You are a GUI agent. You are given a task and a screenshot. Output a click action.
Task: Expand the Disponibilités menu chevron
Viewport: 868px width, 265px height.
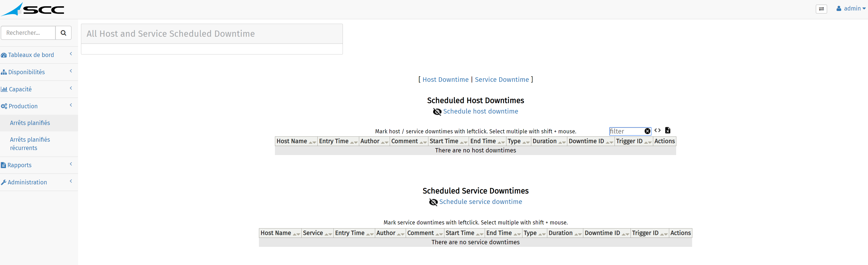(x=71, y=71)
